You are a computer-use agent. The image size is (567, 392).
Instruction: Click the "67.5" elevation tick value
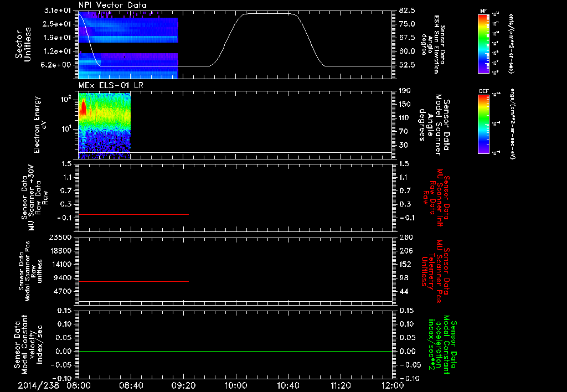coord(407,38)
